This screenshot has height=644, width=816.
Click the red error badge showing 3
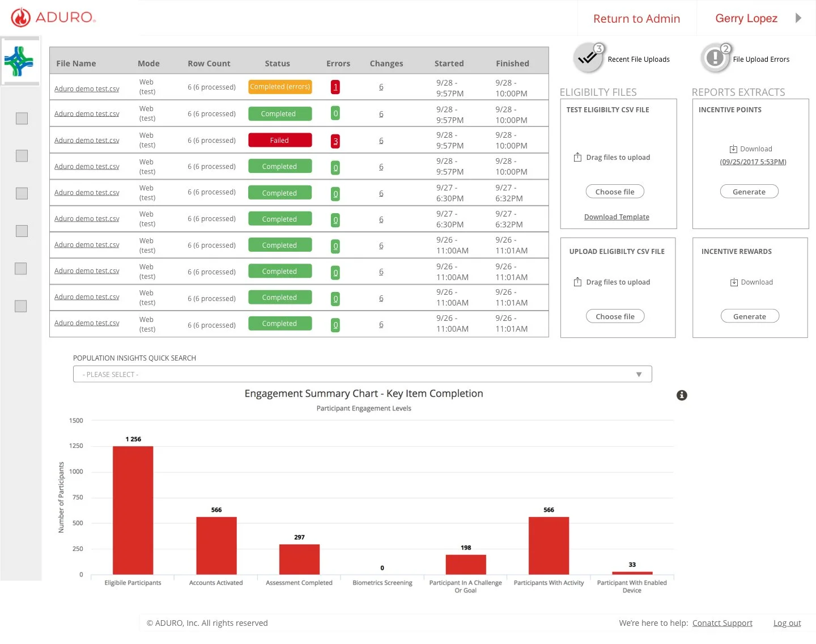click(x=335, y=141)
